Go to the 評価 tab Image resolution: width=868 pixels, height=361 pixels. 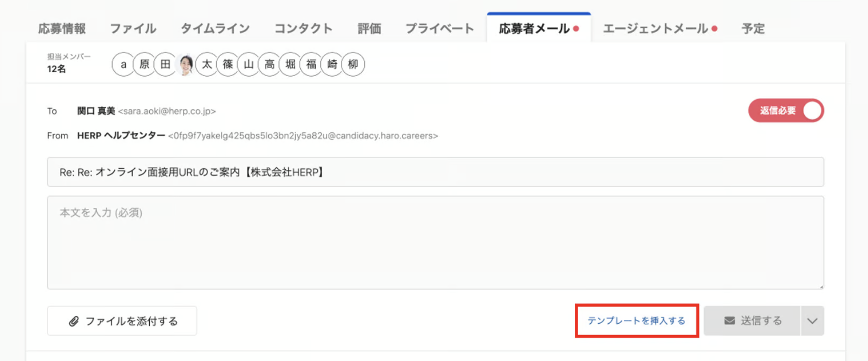[369, 29]
